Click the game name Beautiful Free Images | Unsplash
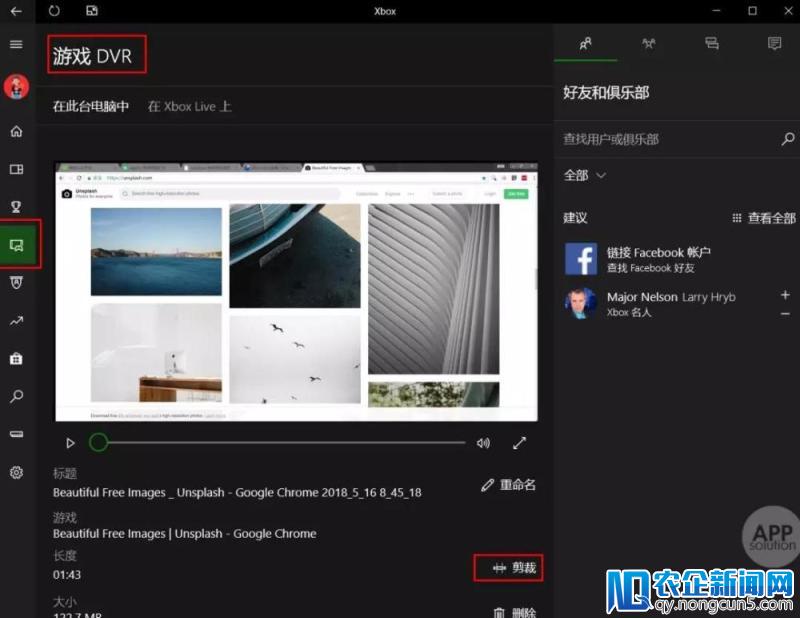Image resolution: width=800 pixels, height=618 pixels. pyautogui.click(x=185, y=534)
